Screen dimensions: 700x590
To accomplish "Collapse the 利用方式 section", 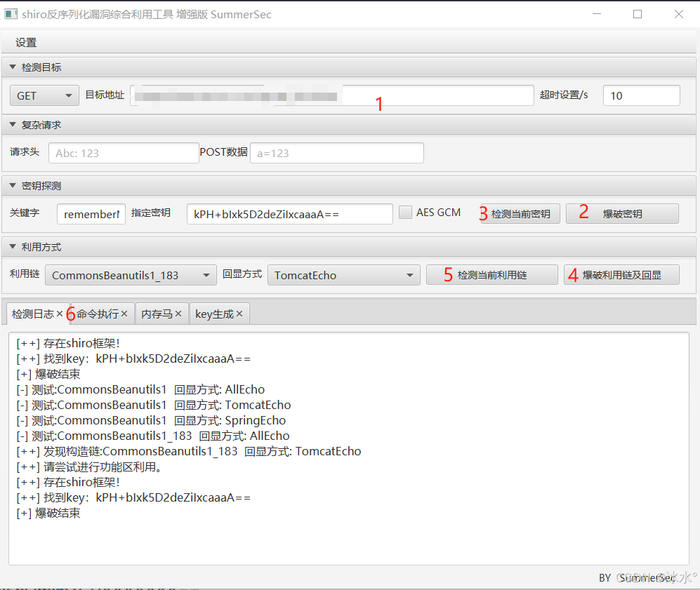I will [12, 246].
